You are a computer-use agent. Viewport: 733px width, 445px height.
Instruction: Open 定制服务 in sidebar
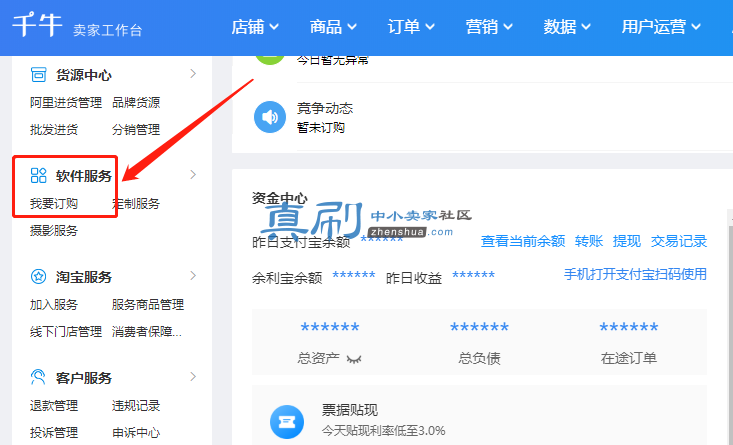[x=136, y=204]
